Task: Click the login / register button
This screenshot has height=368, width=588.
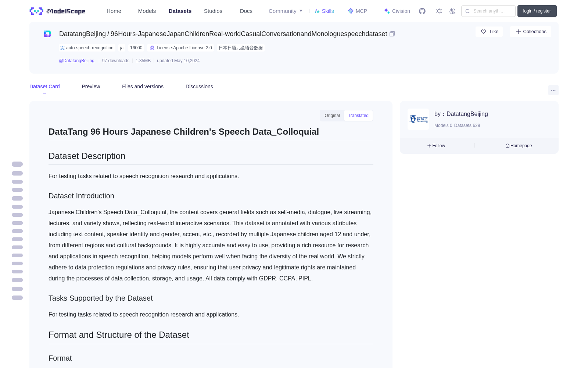Action: [x=537, y=11]
